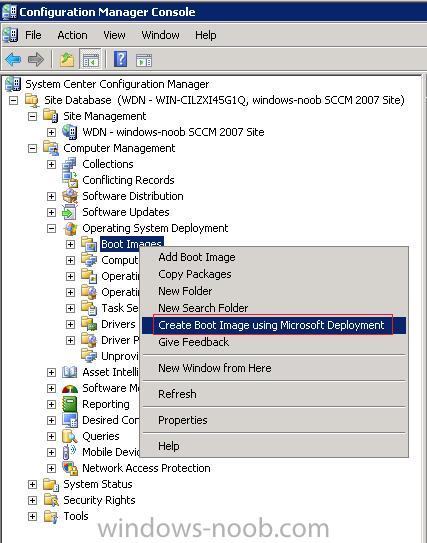
Task: Select the Reporting tree item
Action: (106, 404)
